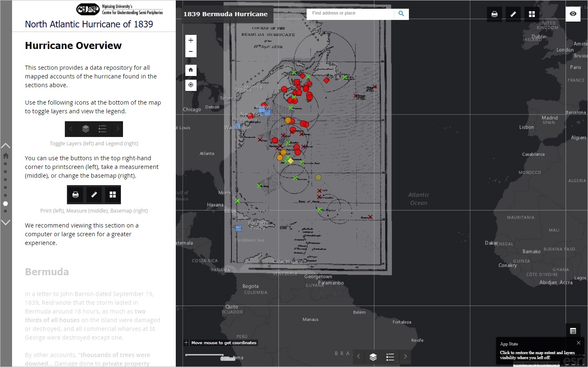Open the Layer List at map bottom
This screenshot has width=588, height=367.
(373, 357)
